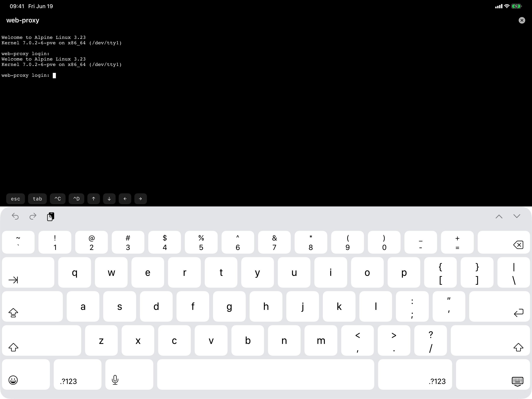Tap the down arrow terminal key
This screenshot has width=532, height=399.
[x=109, y=199]
